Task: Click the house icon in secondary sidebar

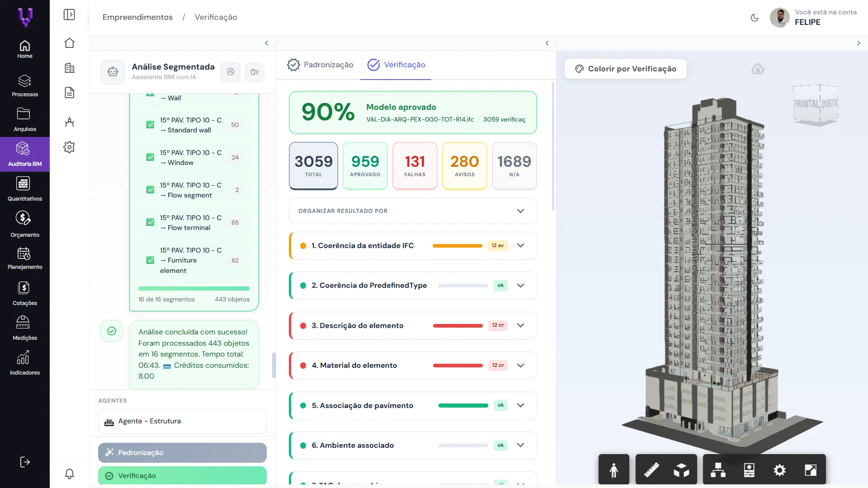Action: [69, 43]
